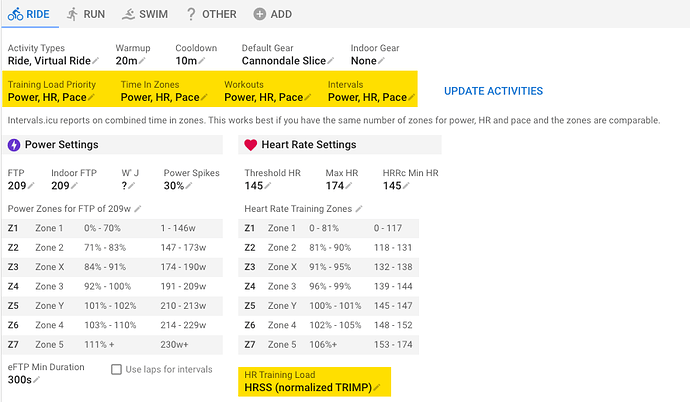Edit Cooldown duration pencil icon
The width and height of the screenshot is (690, 402).
[201, 61]
